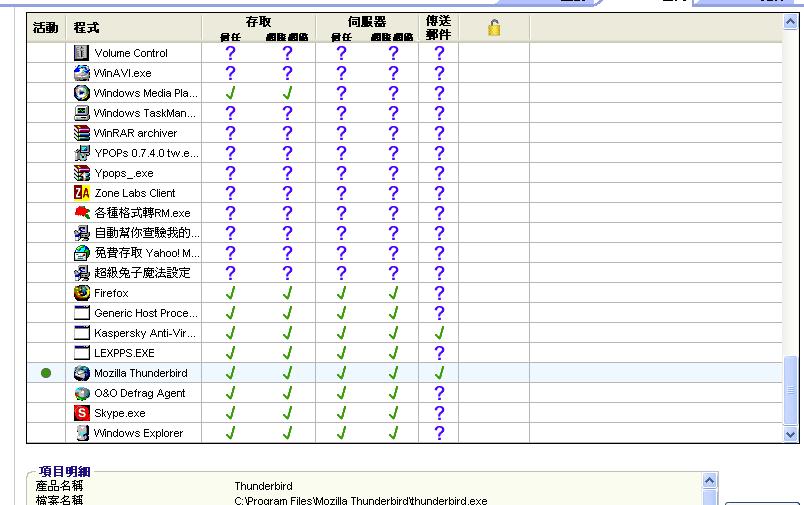Select the O&O Defrag Agent icon
The height and width of the screenshot is (505, 804).
(x=82, y=393)
